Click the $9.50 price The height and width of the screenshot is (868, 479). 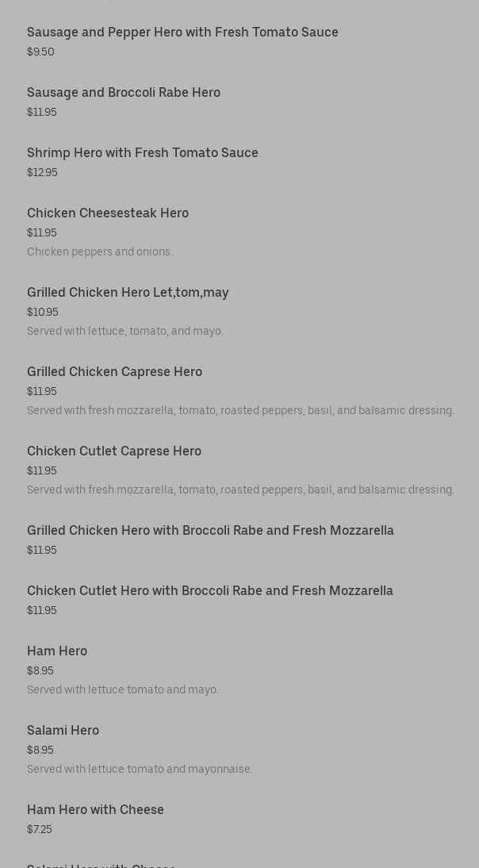click(x=40, y=52)
